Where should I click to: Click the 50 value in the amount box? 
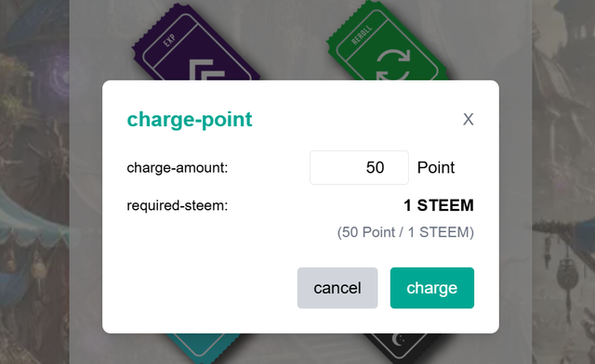click(375, 167)
